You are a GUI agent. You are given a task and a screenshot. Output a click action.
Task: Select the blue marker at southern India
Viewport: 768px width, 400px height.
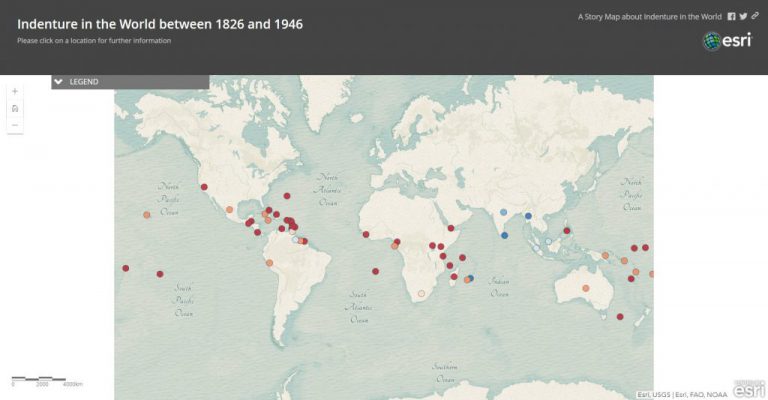pyautogui.click(x=504, y=235)
